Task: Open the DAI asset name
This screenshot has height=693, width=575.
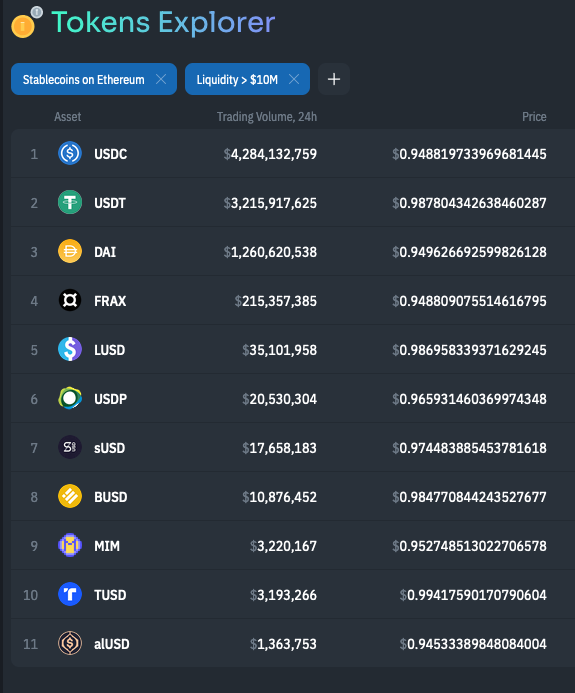Action: [x=105, y=252]
